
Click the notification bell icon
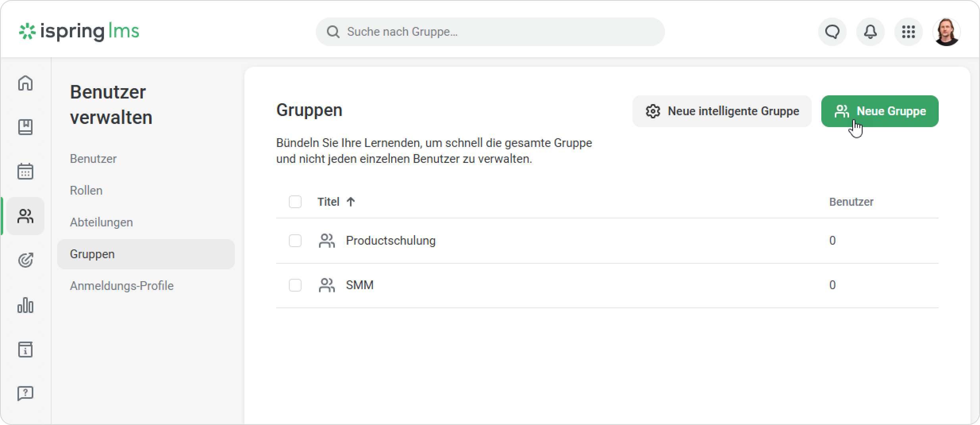870,32
